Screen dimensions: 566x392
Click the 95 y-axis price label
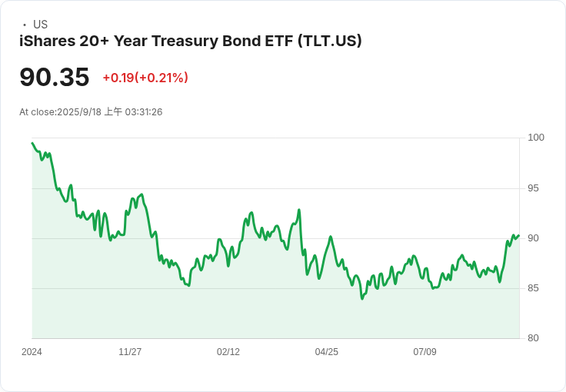[x=533, y=188]
